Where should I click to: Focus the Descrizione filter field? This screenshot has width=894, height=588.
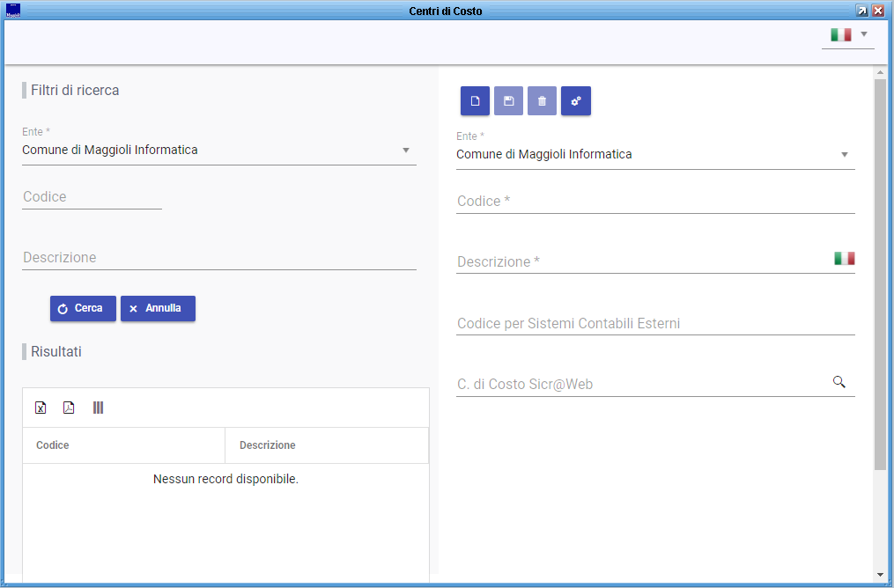[219, 258]
